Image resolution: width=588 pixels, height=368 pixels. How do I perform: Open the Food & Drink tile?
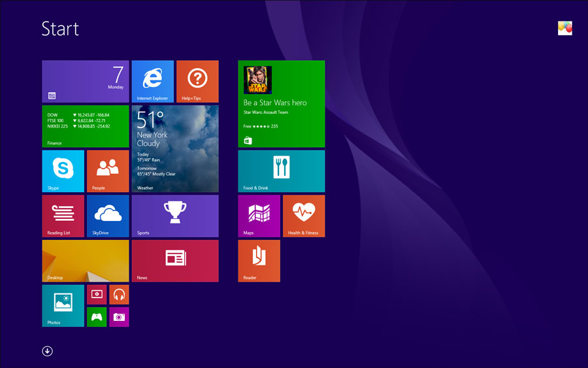[282, 171]
